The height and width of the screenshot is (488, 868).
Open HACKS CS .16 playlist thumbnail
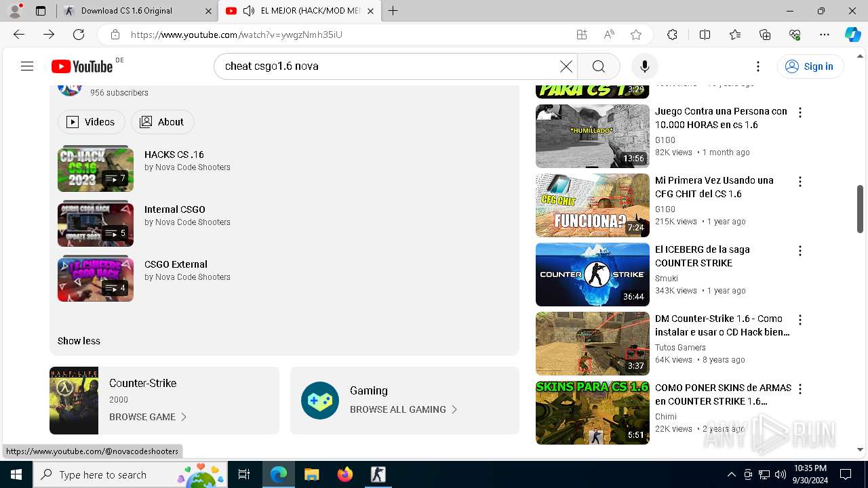coord(96,169)
